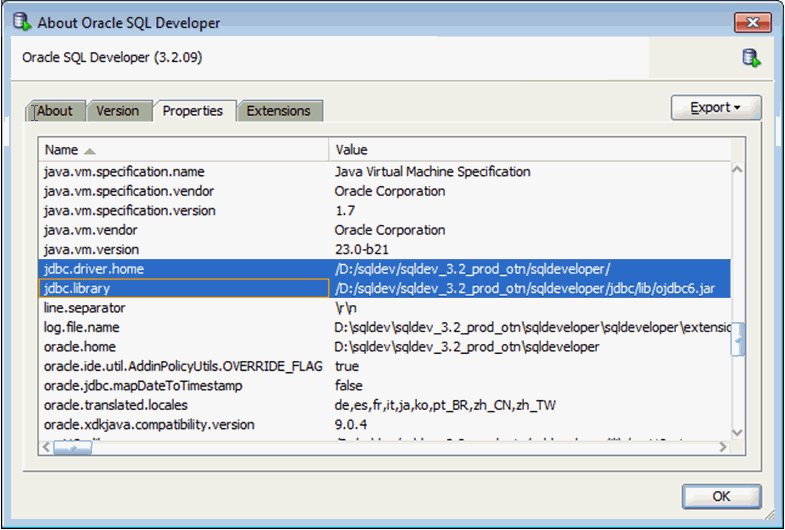Click the value 23.0-b21
Viewport: 785px width, 530px height.
pos(361,250)
